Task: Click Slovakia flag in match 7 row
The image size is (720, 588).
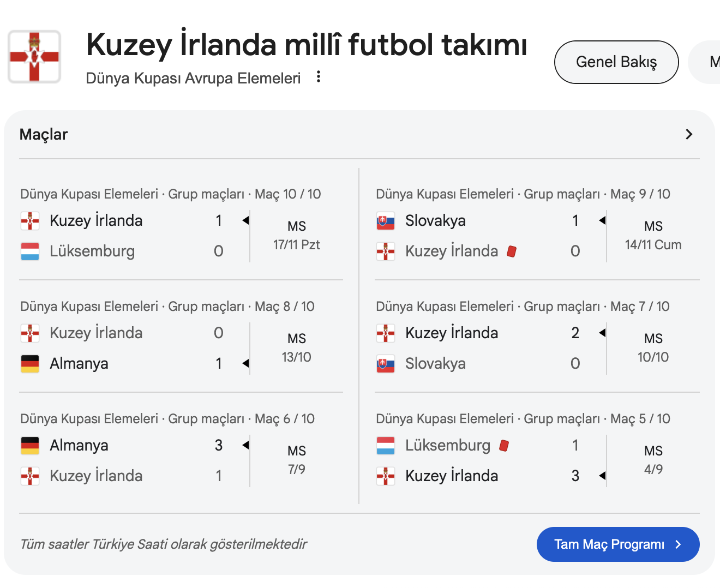Action: [x=386, y=364]
